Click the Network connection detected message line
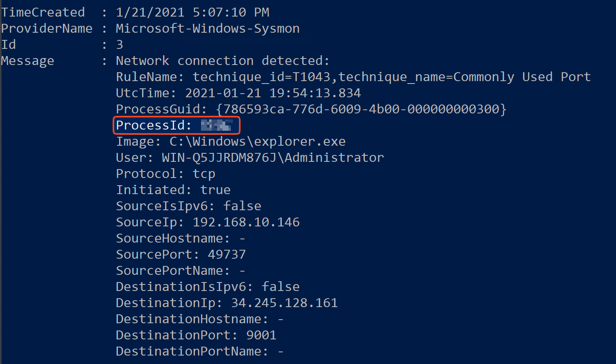Screen dimensions: 616x364 click(x=223, y=61)
